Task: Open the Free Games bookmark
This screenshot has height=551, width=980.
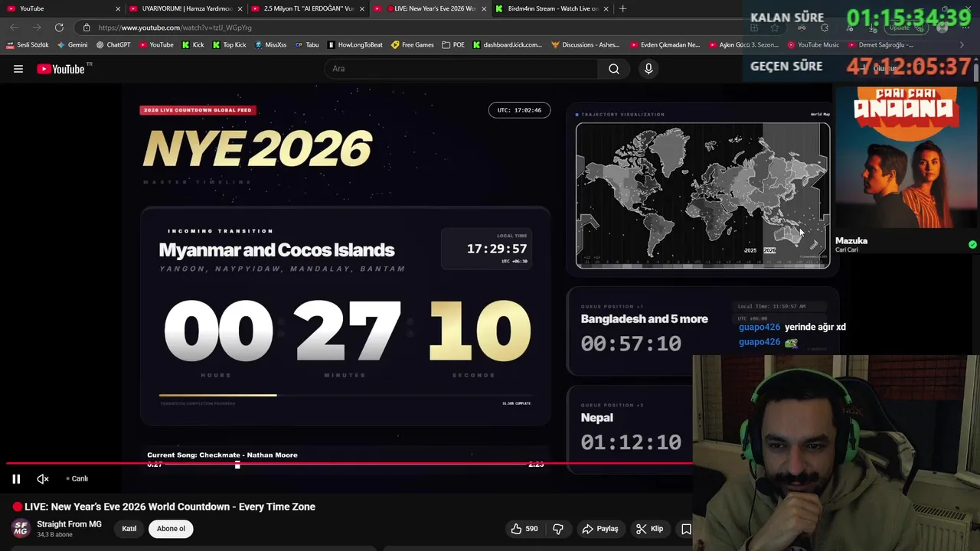Action: 413,45
